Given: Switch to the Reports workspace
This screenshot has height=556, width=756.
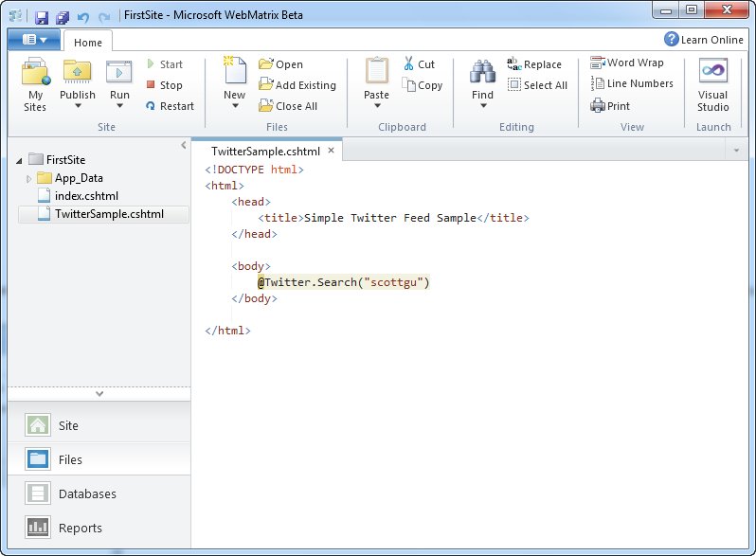Looking at the screenshot, I should click(99, 528).
